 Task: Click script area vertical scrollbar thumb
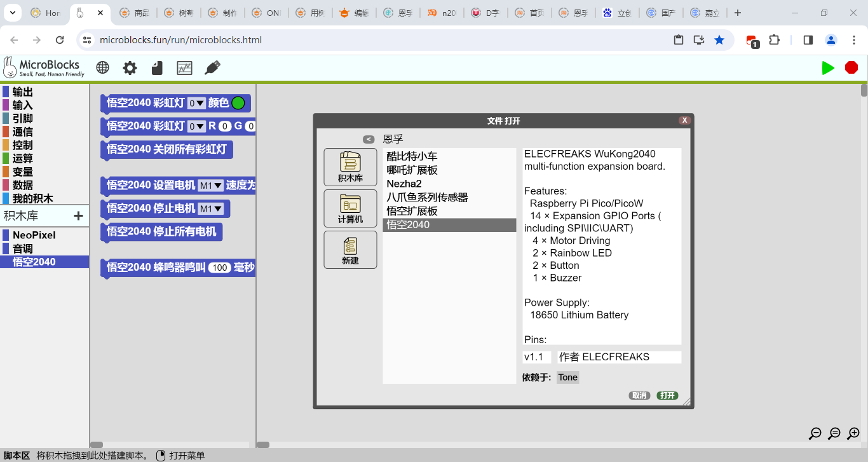point(864,90)
